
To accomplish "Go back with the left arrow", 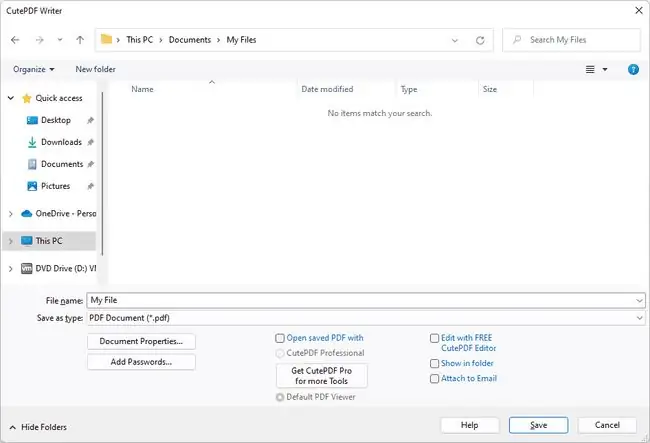I will (x=15, y=40).
